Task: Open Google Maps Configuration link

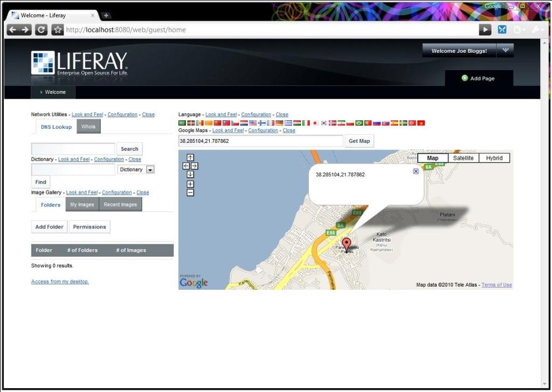Action: coord(263,130)
